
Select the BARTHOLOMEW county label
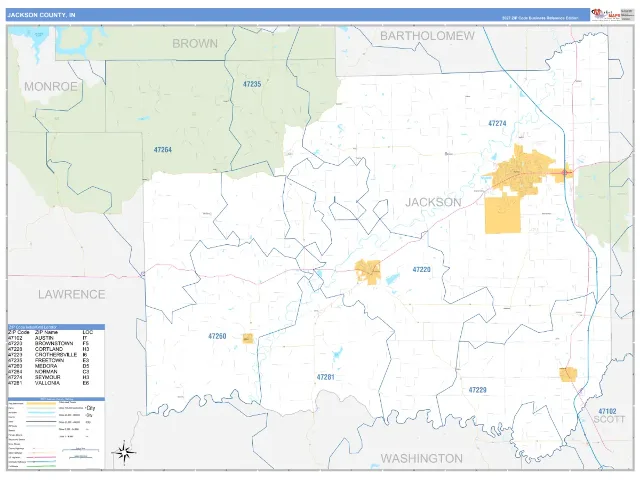pos(427,36)
